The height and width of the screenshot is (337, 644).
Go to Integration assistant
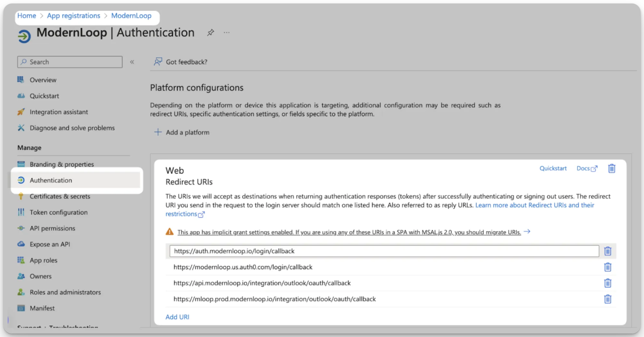59,112
